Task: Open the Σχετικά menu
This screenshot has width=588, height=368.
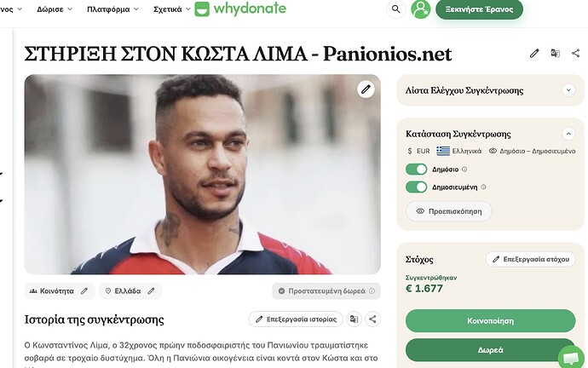Action: [172, 9]
